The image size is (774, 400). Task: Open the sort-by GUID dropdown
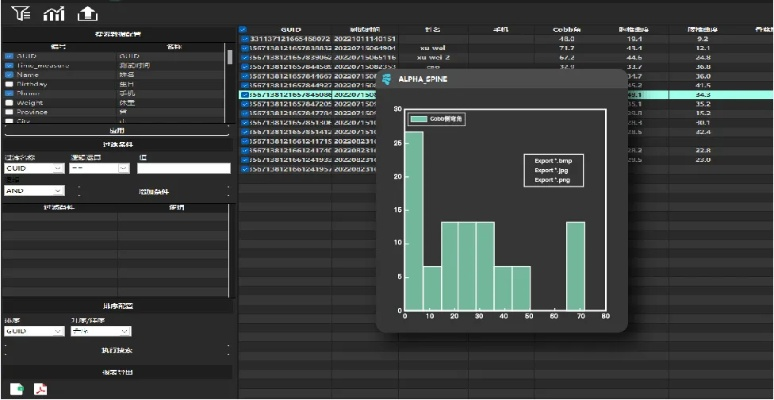click(33, 331)
